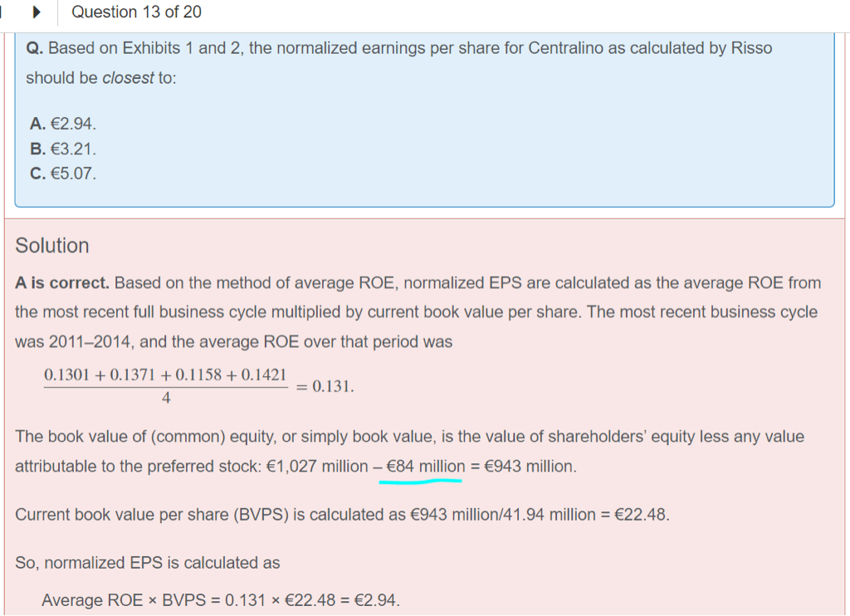Click the bold "A is correct." text
The image size is (850, 616).
click(x=62, y=283)
